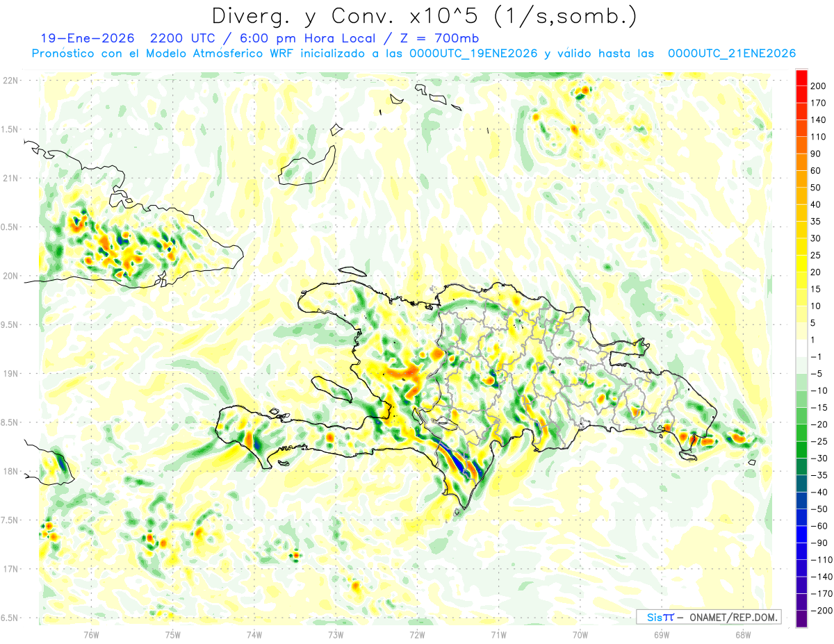Click the '8.5N' latitude label

point(10,422)
